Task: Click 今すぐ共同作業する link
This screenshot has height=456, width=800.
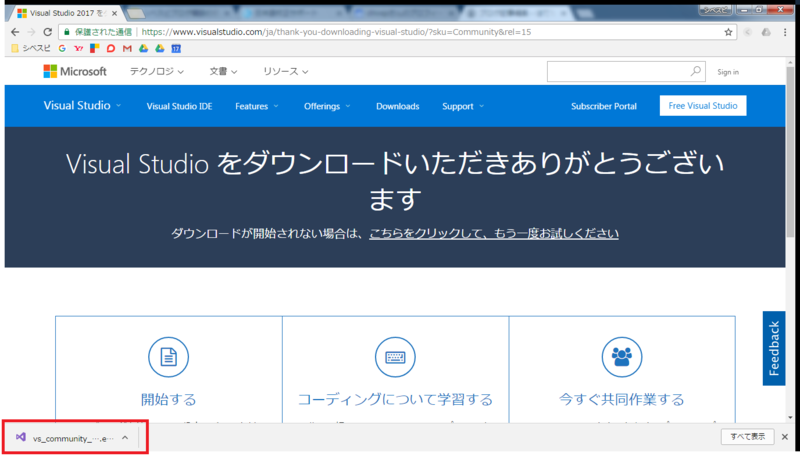Action: 621,399
